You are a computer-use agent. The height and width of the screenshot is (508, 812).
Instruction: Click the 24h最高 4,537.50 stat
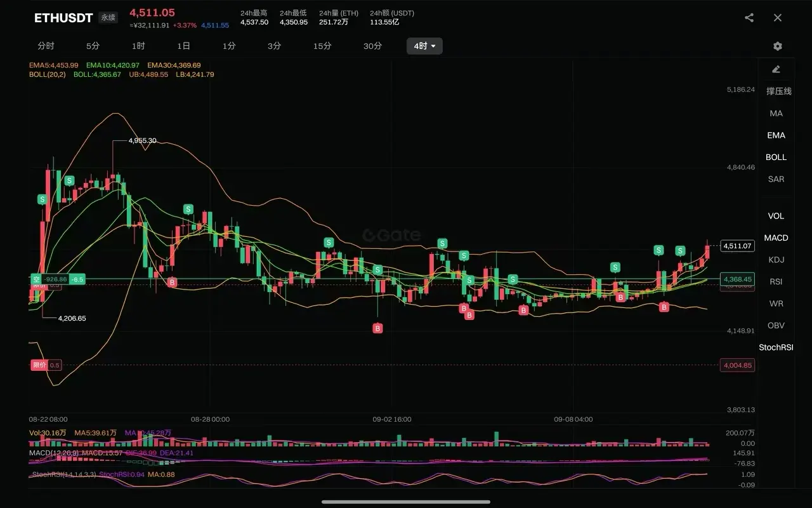(254, 18)
